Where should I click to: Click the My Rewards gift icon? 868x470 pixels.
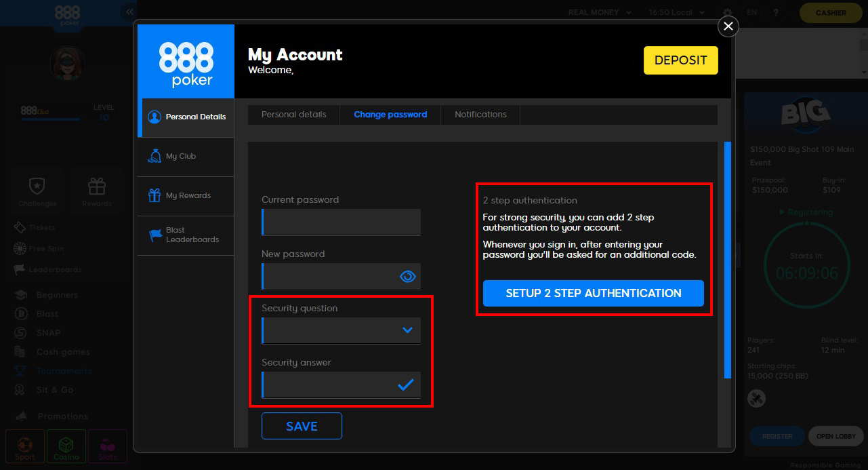[x=154, y=195]
